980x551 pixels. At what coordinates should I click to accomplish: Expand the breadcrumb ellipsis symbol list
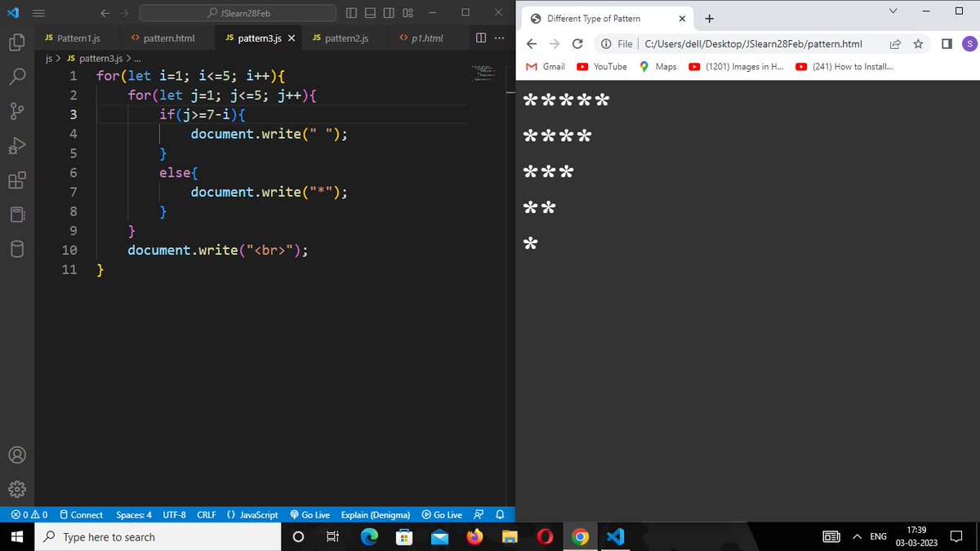click(137, 59)
